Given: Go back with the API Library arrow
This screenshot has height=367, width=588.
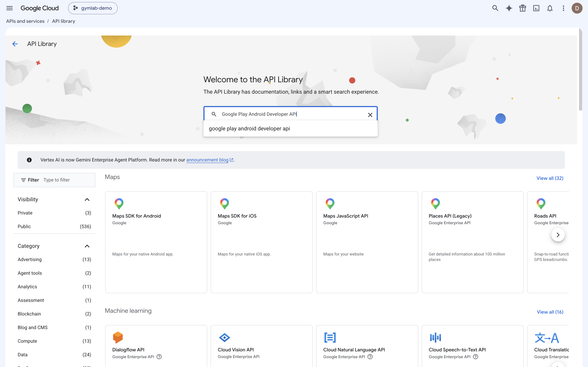Looking at the screenshot, I should 15,44.
